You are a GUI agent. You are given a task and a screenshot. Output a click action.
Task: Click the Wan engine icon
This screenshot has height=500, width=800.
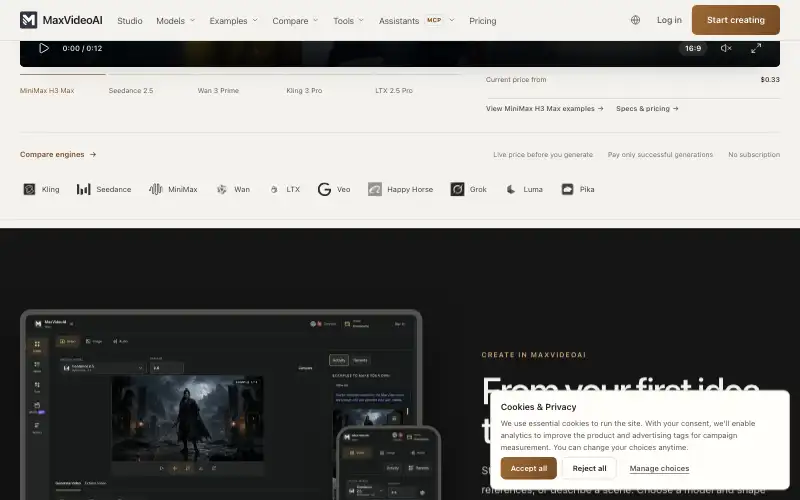pyautogui.click(x=221, y=189)
